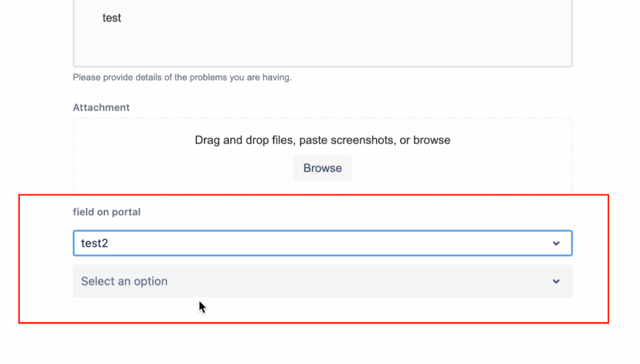Viewport: 640px width, 364px height.
Task: Open the "Select an option" dropdown
Action: [x=322, y=281]
